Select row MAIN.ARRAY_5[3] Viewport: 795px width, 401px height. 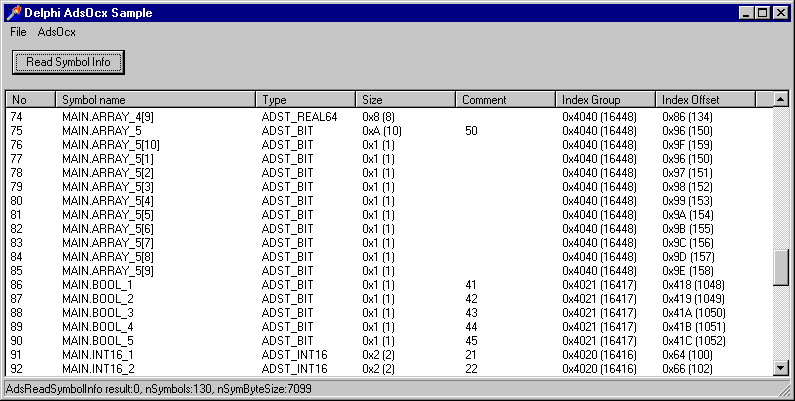click(x=389, y=187)
